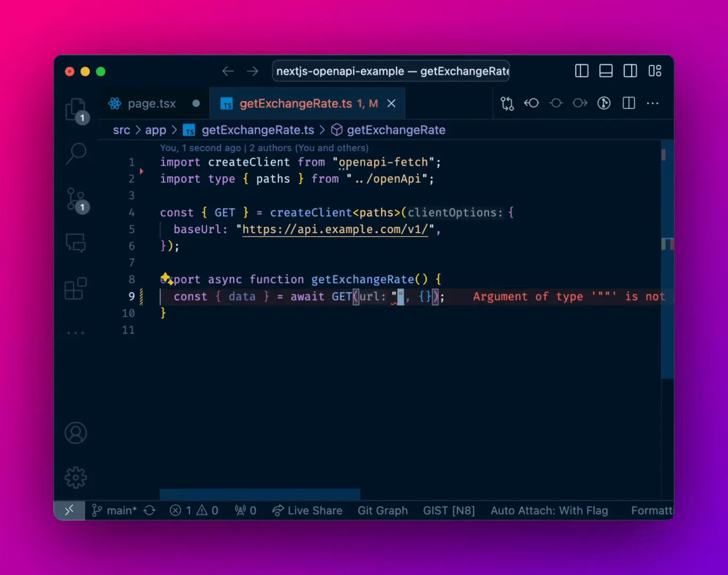Switch to the page.tsx tab
728x575 pixels.
tap(151, 103)
